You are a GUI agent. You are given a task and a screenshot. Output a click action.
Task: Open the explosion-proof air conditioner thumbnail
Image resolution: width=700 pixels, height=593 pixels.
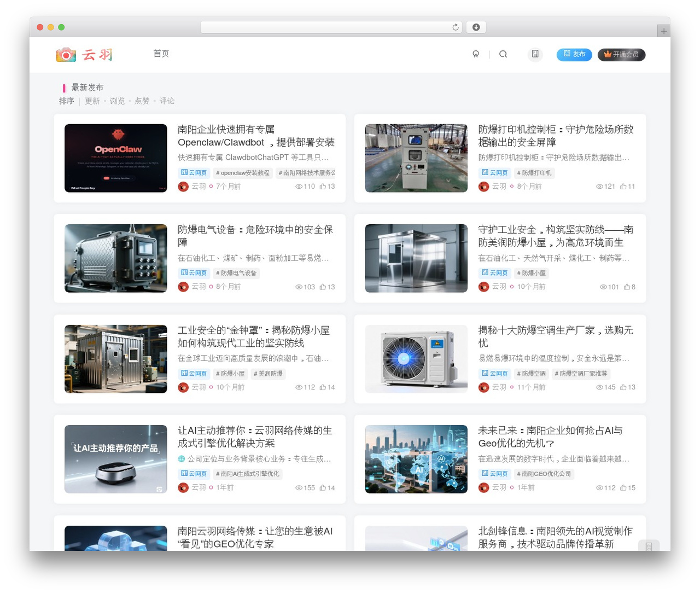(x=416, y=359)
